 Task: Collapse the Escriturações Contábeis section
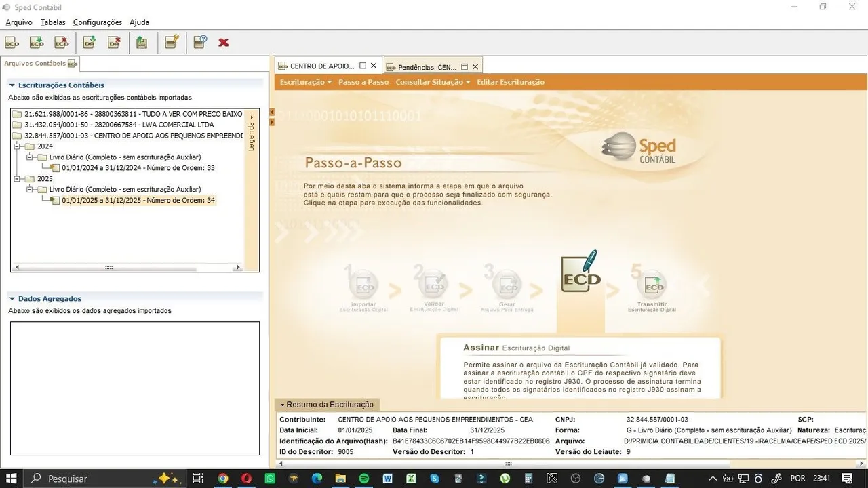[12, 85]
